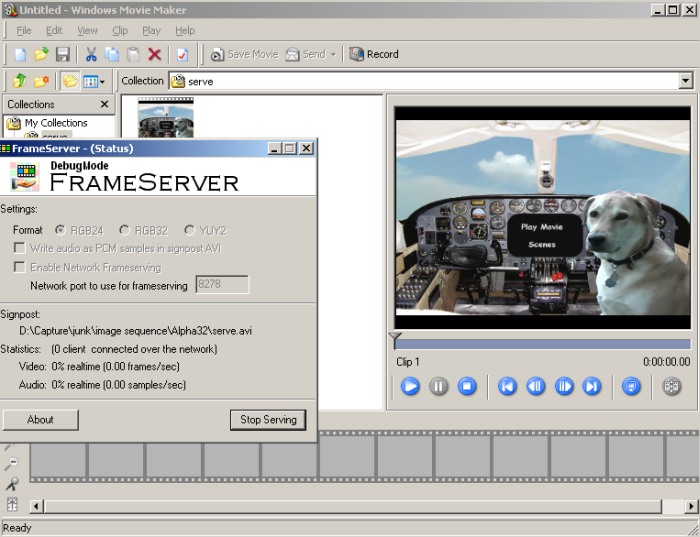Open the File menu
Screen dimensions: 700x537
pyautogui.click(x=24, y=31)
